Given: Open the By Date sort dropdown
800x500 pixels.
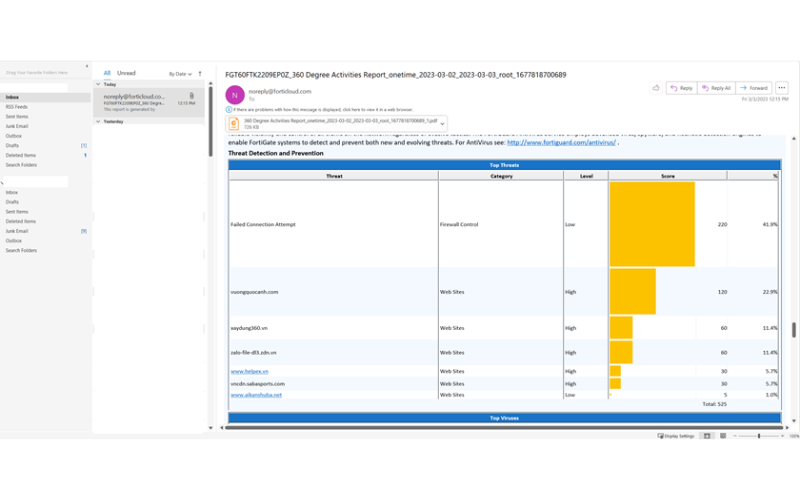Looking at the screenshot, I should coord(180,74).
